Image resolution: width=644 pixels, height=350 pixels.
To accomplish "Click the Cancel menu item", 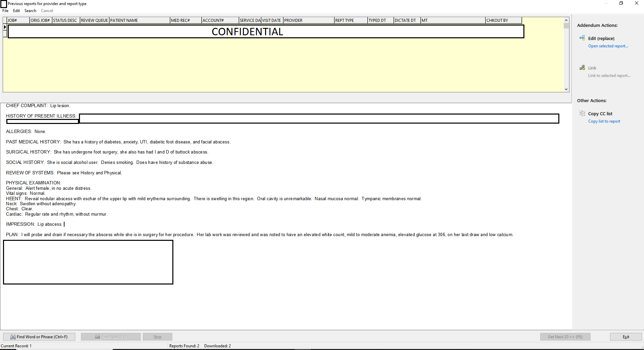I will click(47, 11).
